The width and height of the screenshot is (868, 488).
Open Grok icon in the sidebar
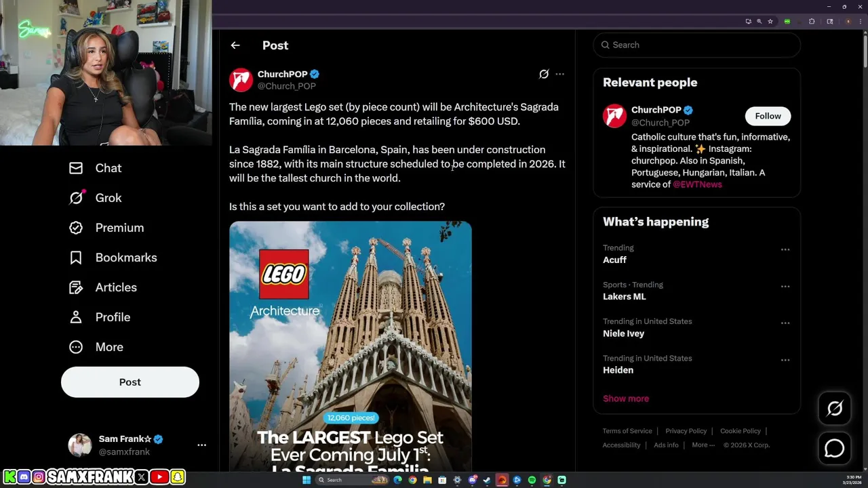(76, 198)
